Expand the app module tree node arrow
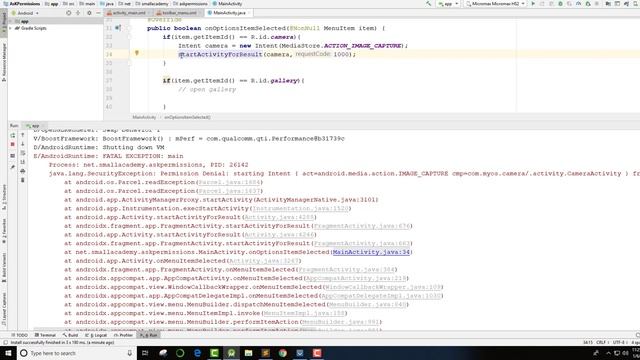 [x=11, y=21]
